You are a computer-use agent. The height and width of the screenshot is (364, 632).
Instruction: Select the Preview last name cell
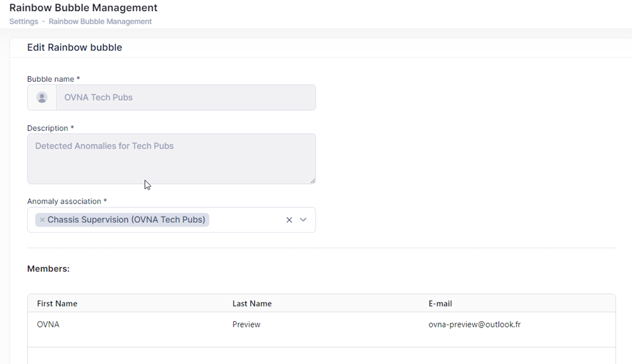pos(246,324)
